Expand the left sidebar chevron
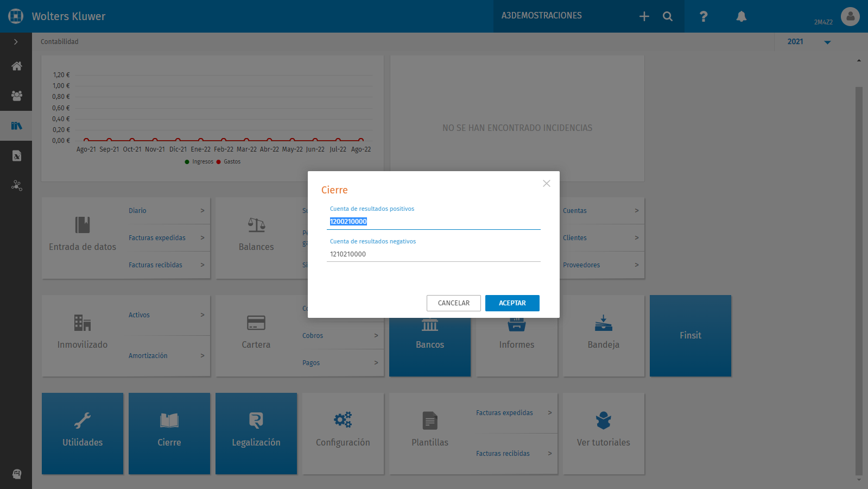Image resolution: width=868 pixels, height=489 pixels. coord(16,42)
